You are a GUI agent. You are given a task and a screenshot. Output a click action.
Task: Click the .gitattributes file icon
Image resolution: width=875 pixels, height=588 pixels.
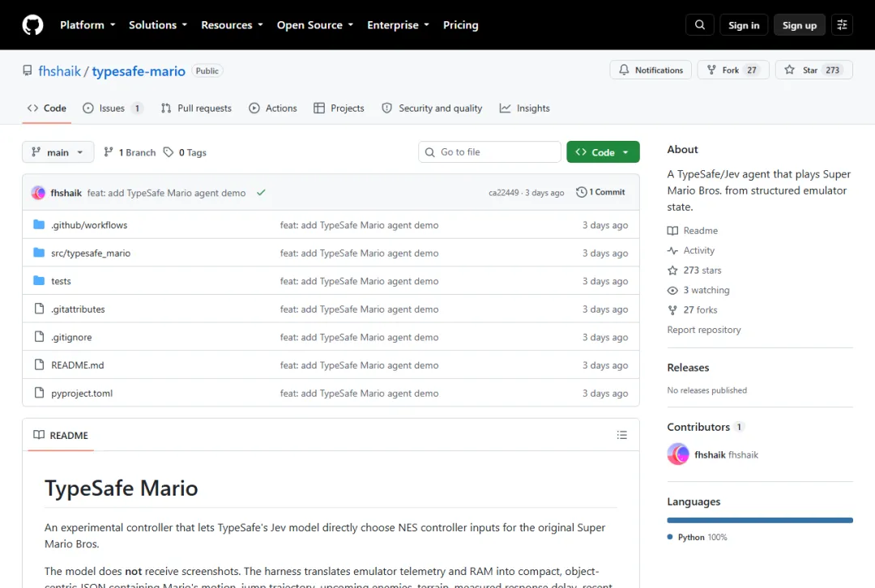(x=39, y=309)
